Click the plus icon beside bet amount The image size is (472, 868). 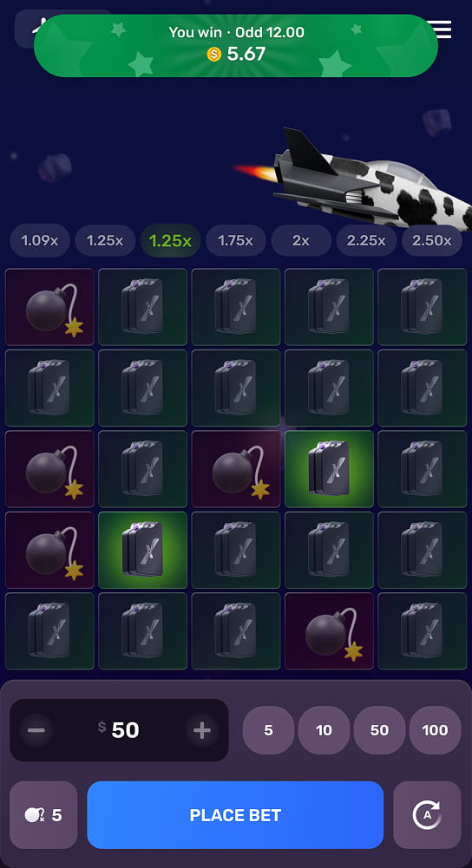(201, 730)
